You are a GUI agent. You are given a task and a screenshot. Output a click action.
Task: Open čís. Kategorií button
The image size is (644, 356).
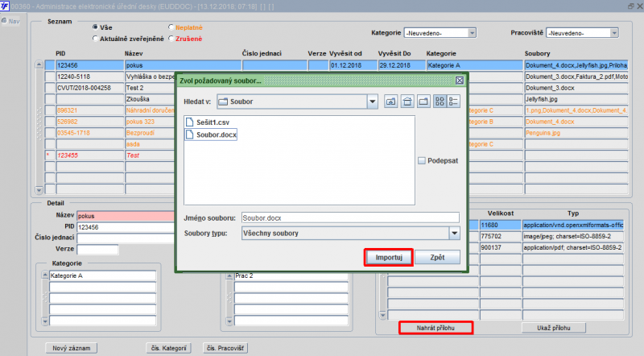[x=168, y=348]
